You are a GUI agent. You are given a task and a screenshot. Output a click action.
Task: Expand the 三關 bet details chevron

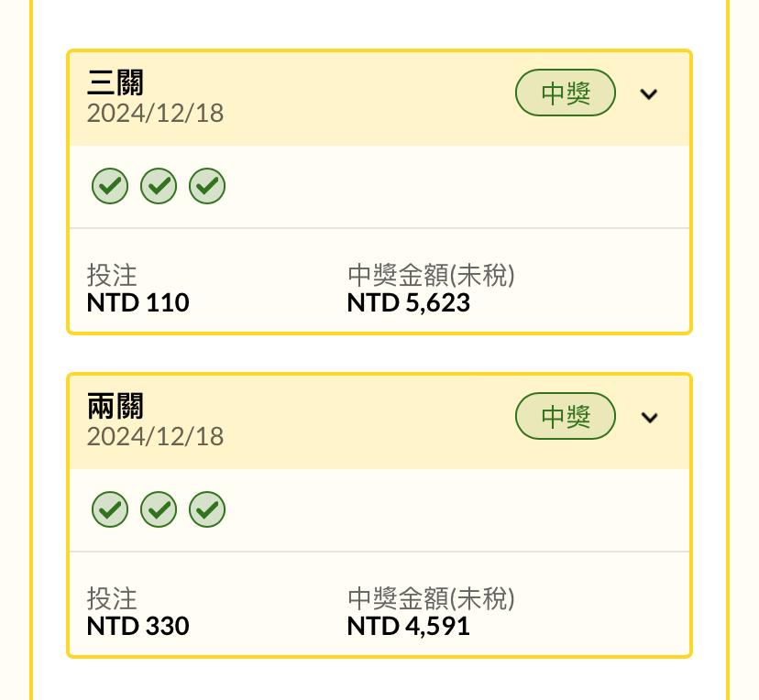pyautogui.click(x=649, y=93)
